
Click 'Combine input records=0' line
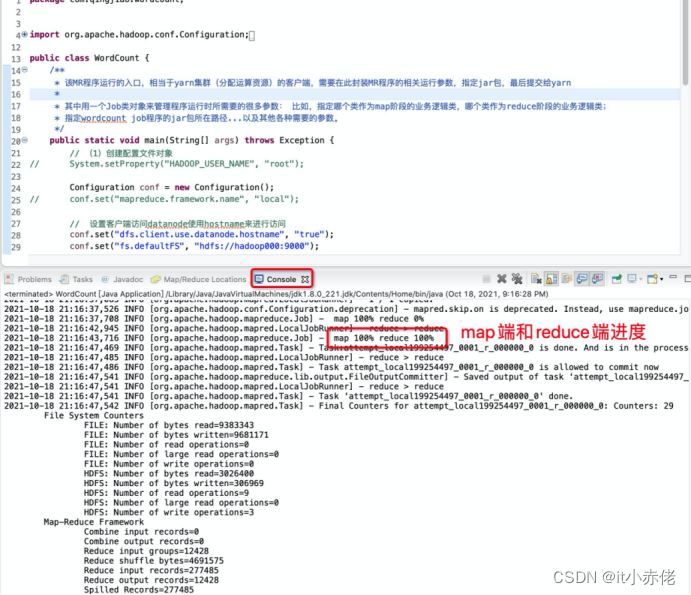141,532
